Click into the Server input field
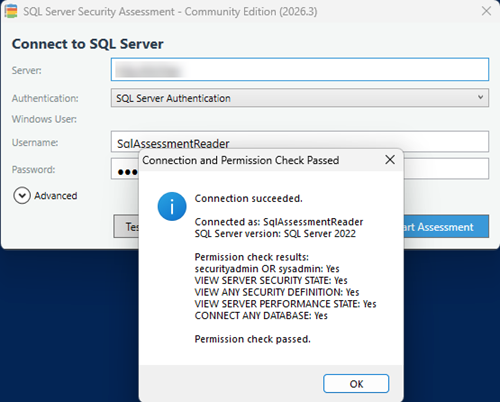Viewport: 500px width, 402px height. [300, 70]
